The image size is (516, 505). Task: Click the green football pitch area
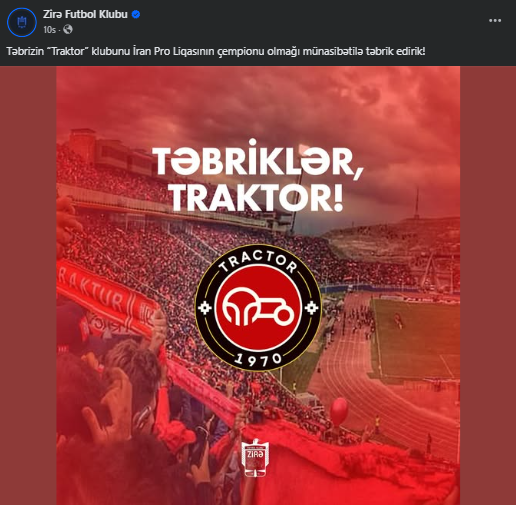click(x=416, y=340)
